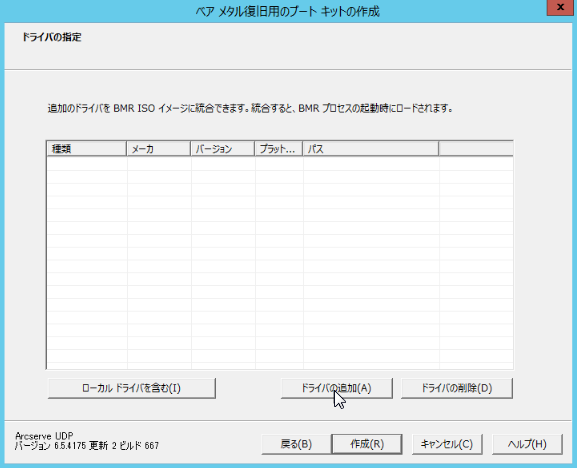Start creation with the 作成(R) button
The width and height of the screenshot is (577, 468).
point(367,444)
